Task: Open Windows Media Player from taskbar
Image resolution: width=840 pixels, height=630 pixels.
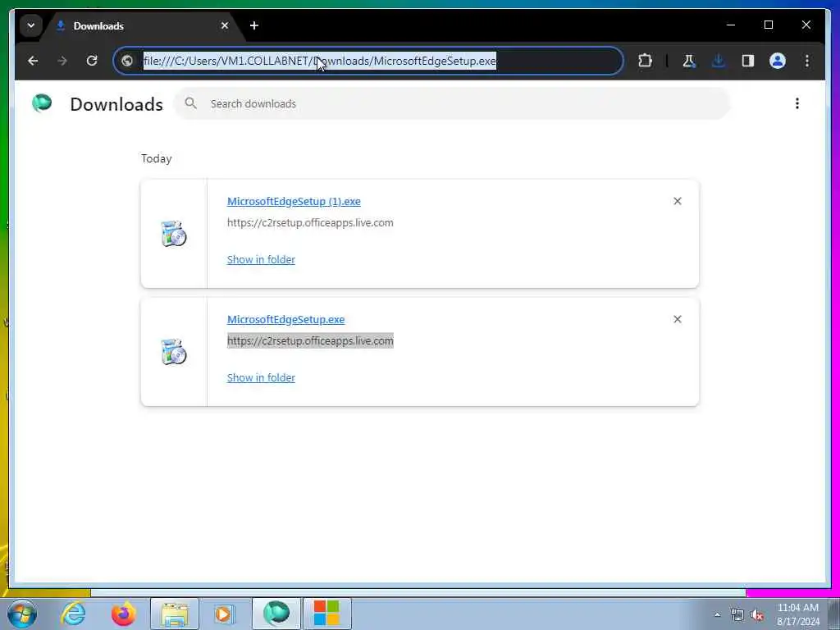Action: pyautogui.click(x=224, y=614)
